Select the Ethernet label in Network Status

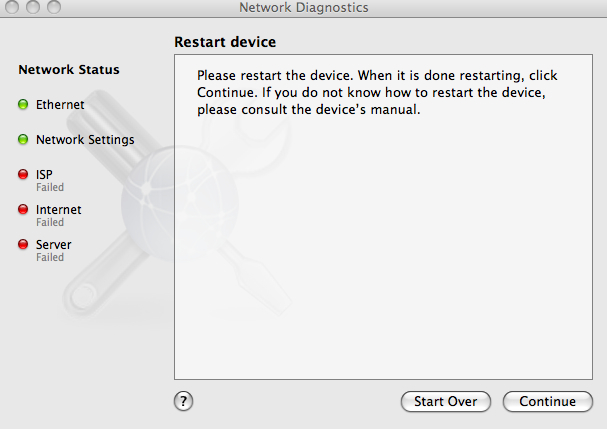[x=60, y=105]
